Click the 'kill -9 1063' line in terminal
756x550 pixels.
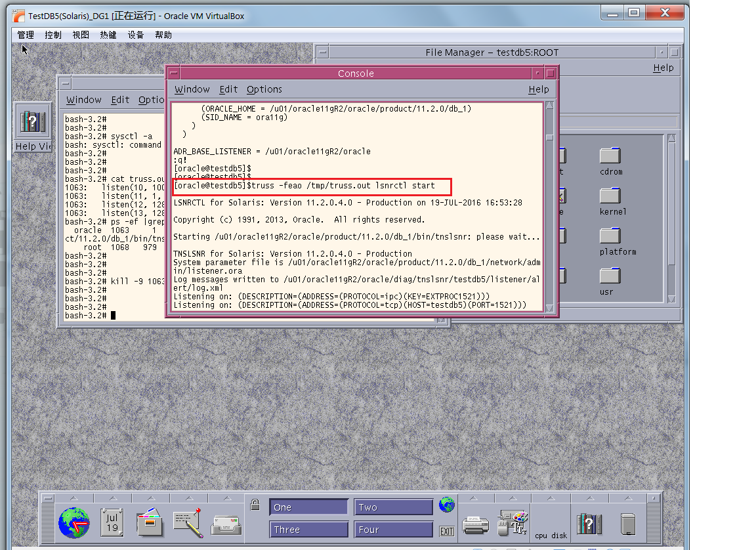pos(115,281)
